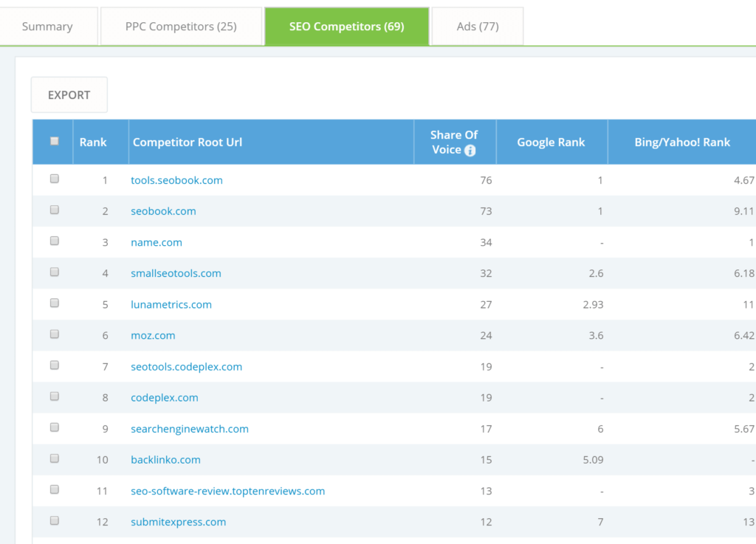Screen dimensions: 756x544
Task: Sort by the Google Rank column header
Action: tap(551, 142)
